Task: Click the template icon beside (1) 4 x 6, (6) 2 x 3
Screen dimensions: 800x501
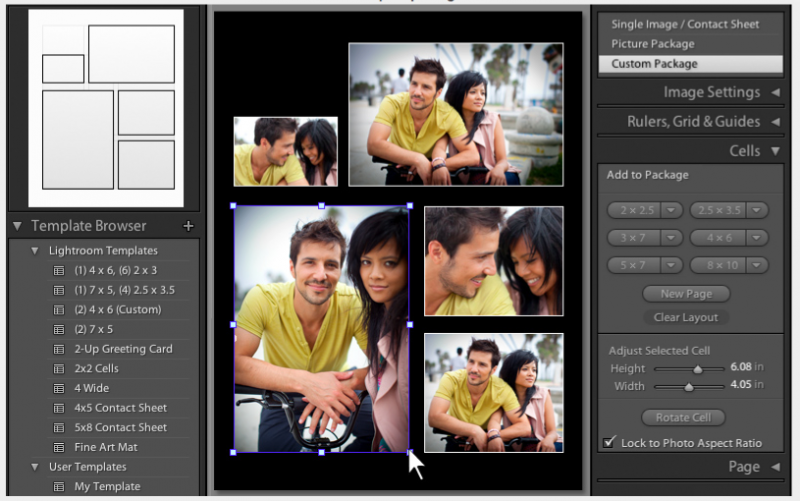Action: pos(59,270)
